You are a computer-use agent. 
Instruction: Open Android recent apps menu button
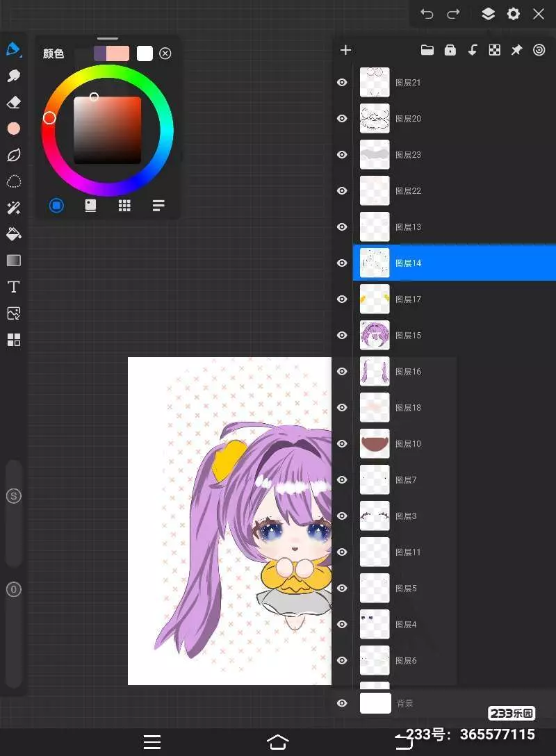point(152,742)
